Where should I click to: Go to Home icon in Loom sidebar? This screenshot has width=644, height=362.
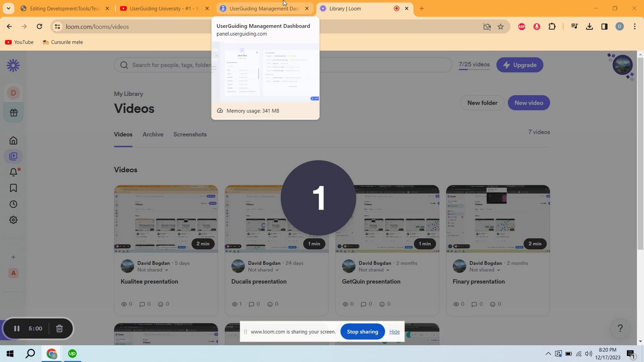13,140
